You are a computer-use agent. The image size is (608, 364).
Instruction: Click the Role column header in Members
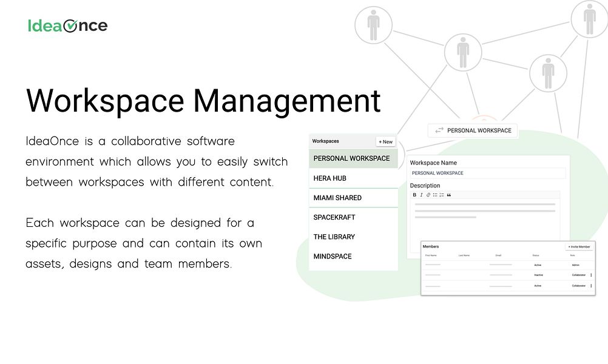pos(572,255)
